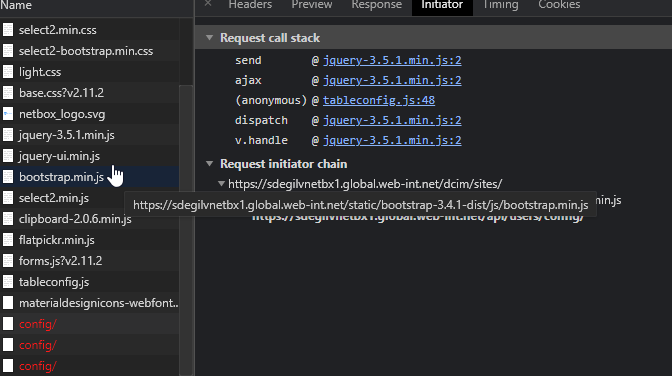
Task: Open the Response tab
Action: click(x=377, y=5)
